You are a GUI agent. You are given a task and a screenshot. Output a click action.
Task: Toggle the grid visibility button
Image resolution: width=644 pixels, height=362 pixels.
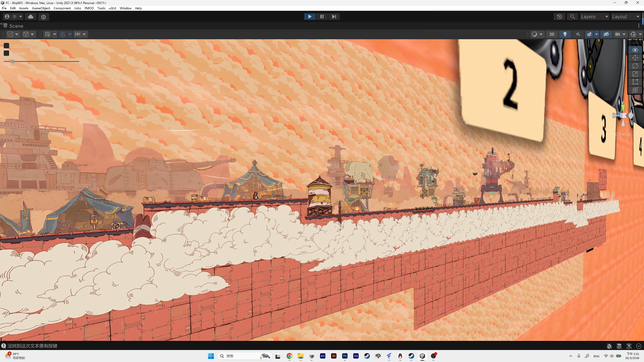(48, 34)
